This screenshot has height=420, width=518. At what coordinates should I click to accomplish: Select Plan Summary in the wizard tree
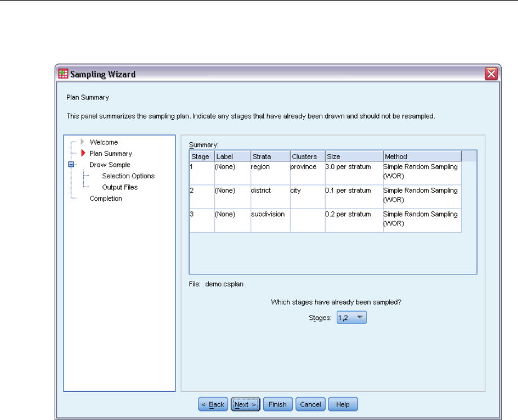(111, 153)
